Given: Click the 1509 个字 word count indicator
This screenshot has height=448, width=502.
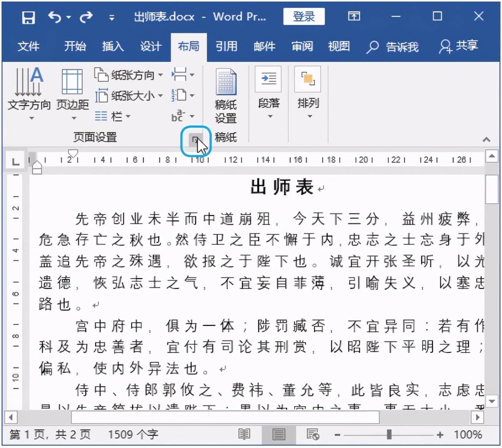Looking at the screenshot, I should [x=133, y=434].
